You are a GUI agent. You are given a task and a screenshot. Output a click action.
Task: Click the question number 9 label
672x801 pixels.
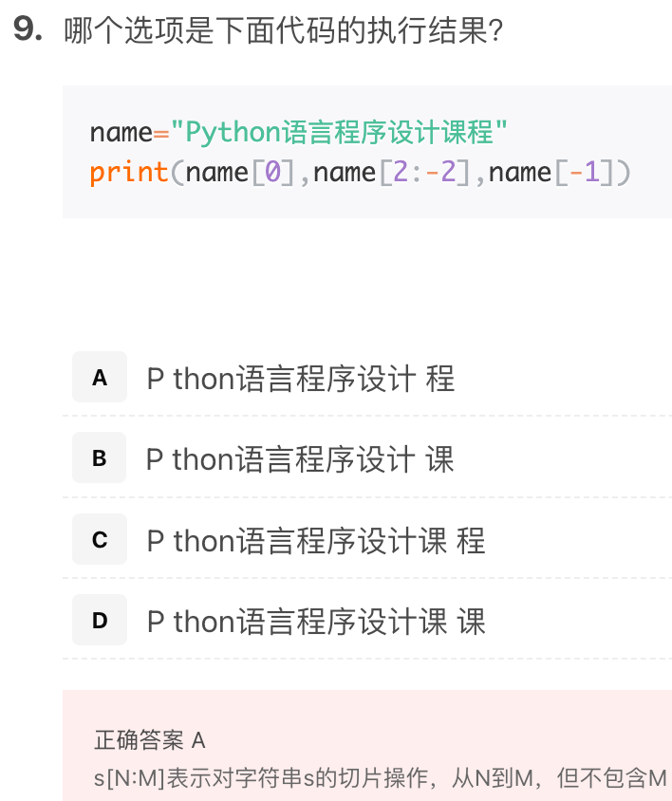coord(28,28)
